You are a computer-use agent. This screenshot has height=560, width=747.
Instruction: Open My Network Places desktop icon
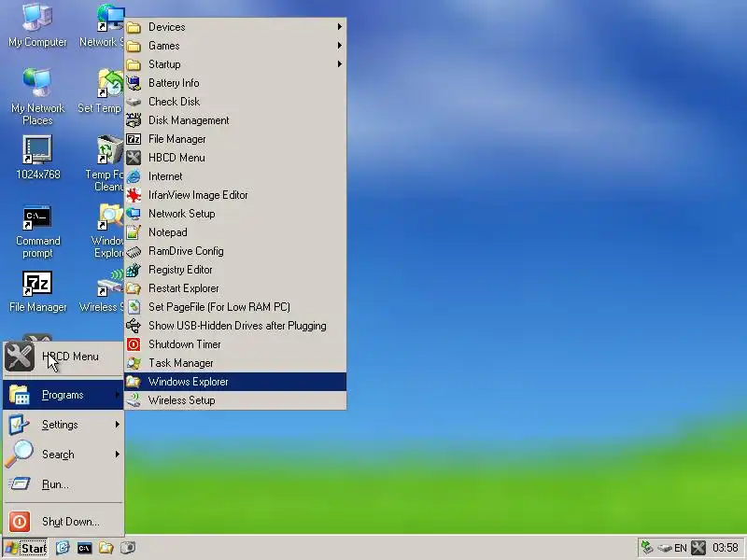pos(37,97)
